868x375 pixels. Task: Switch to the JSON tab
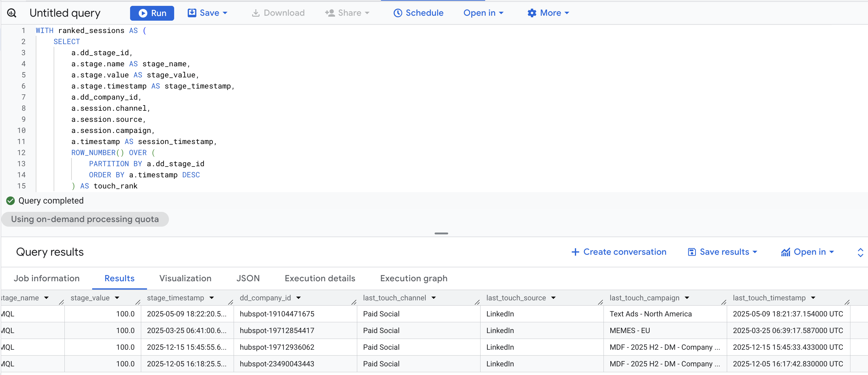tap(248, 278)
